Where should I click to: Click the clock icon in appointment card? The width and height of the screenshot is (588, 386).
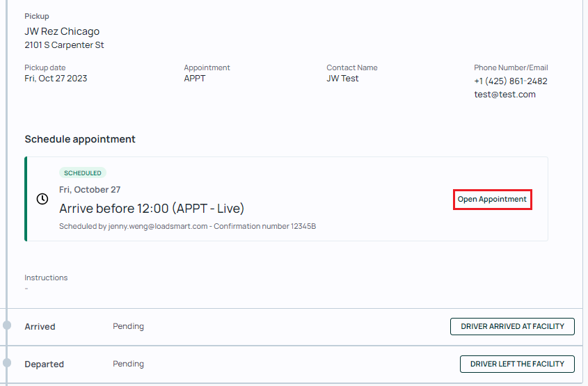(x=42, y=199)
